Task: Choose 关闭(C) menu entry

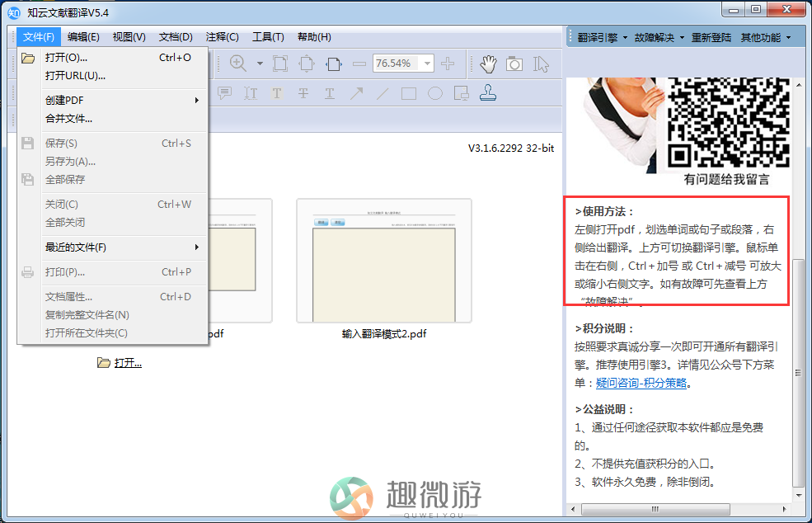Action: coord(113,205)
